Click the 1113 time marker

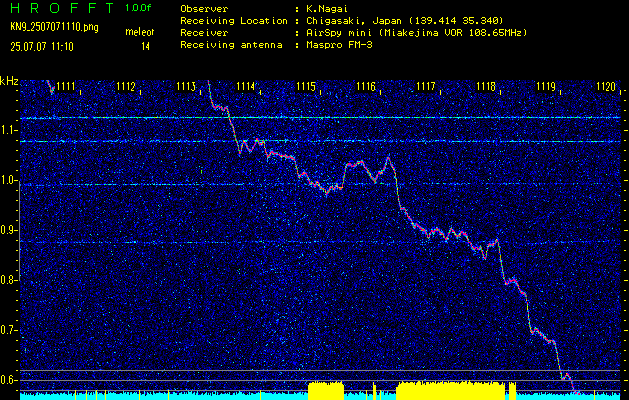pos(186,86)
